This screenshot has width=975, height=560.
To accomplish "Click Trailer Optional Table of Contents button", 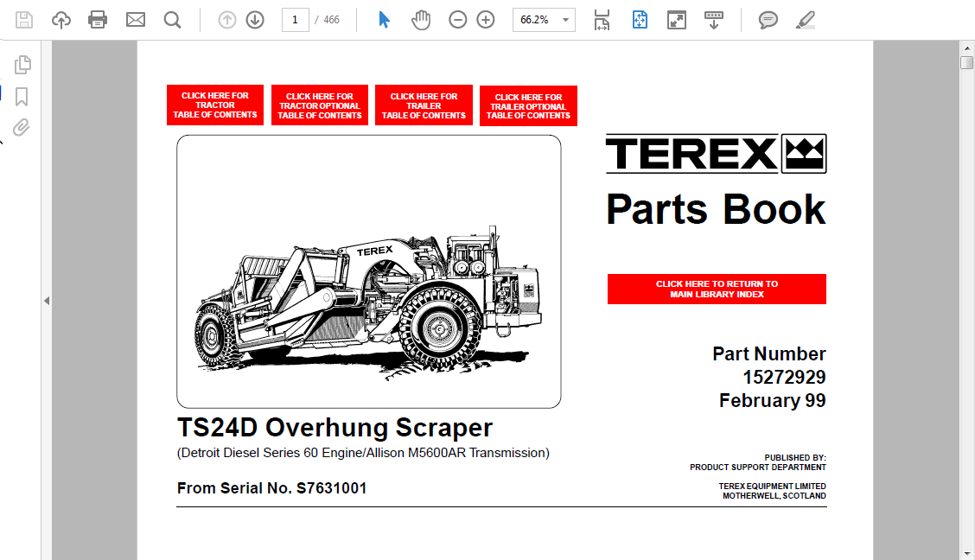I will [x=528, y=105].
